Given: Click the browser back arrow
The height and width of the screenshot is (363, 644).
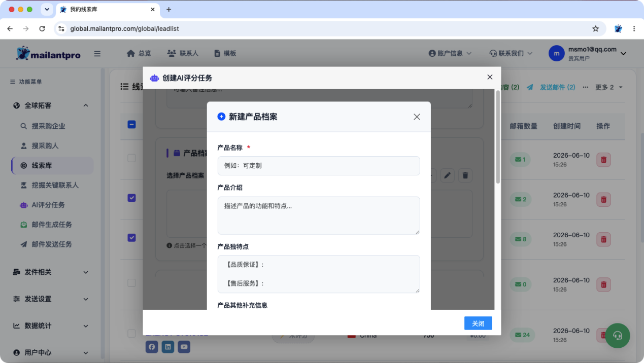Looking at the screenshot, I should (x=10, y=29).
